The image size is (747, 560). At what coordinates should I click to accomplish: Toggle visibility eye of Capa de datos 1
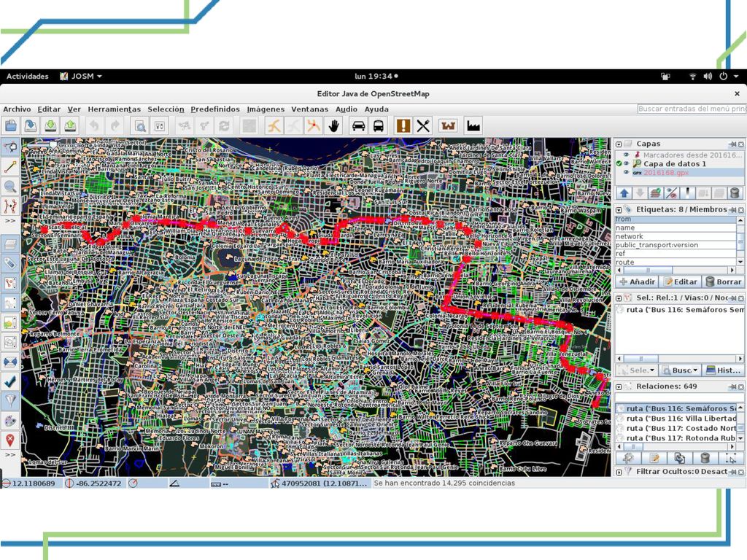pyautogui.click(x=627, y=163)
